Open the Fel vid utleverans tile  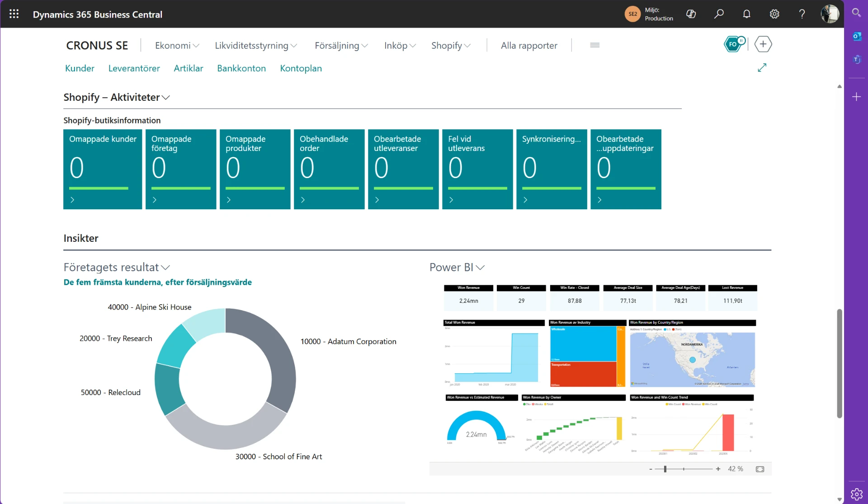point(477,169)
